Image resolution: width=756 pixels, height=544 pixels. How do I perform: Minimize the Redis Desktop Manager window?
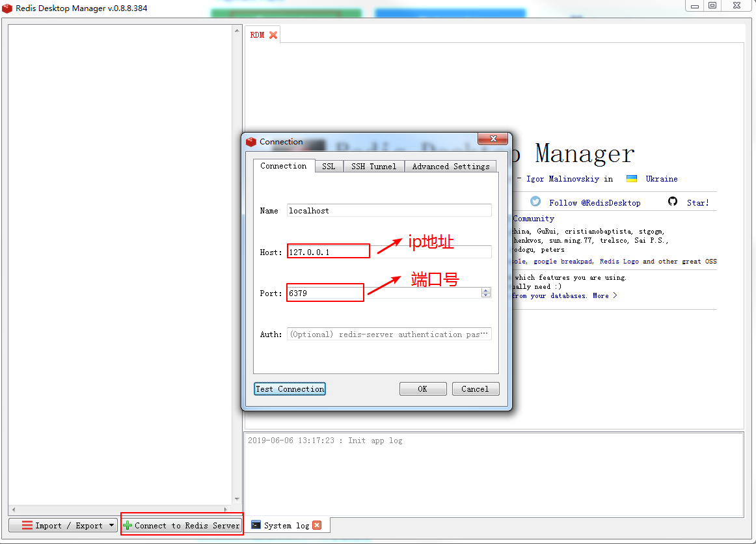pyautogui.click(x=694, y=6)
